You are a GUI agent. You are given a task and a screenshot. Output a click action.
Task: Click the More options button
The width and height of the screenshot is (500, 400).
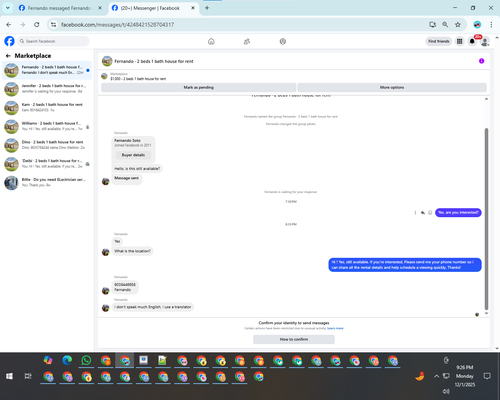[x=392, y=87]
